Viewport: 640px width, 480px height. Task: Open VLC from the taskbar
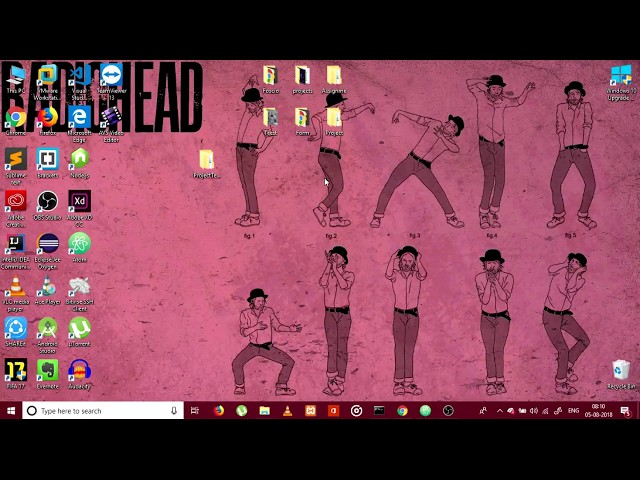pyautogui.click(x=287, y=411)
